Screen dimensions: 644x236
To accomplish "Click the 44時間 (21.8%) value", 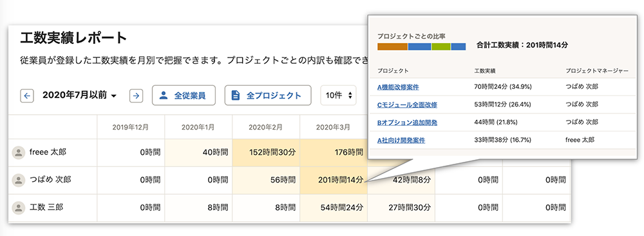I will pyautogui.click(x=495, y=123).
